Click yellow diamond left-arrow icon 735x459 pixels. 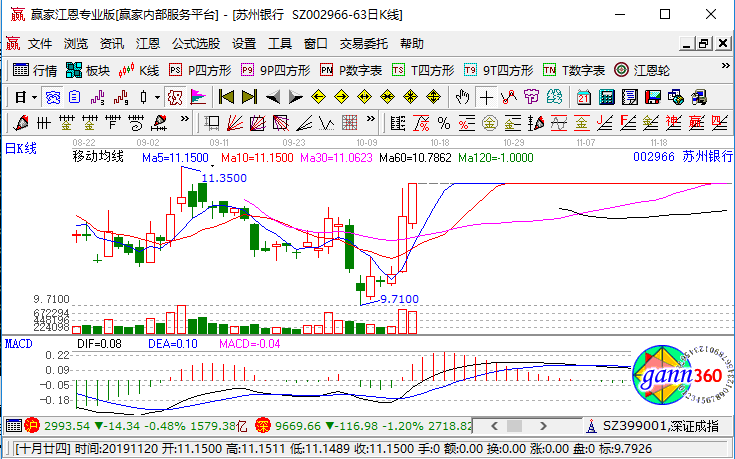tap(318, 98)
